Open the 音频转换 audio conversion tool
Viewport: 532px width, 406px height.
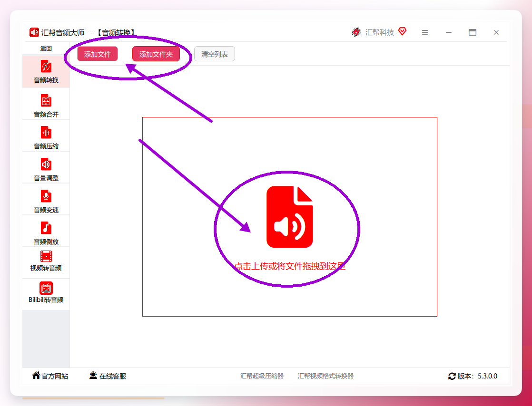coord(46,71)
